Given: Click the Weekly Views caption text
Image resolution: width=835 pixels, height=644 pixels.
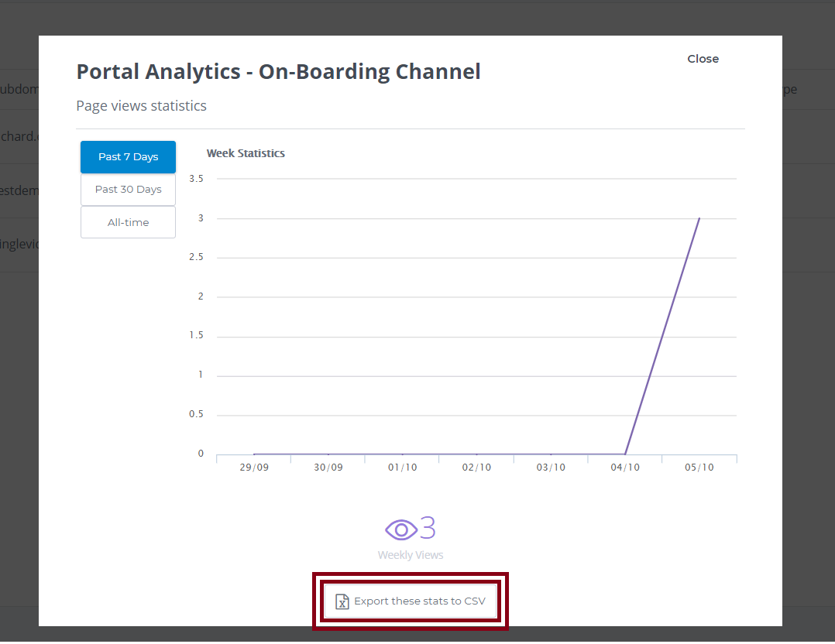Looking at the screenshot, I should point(411,555).
